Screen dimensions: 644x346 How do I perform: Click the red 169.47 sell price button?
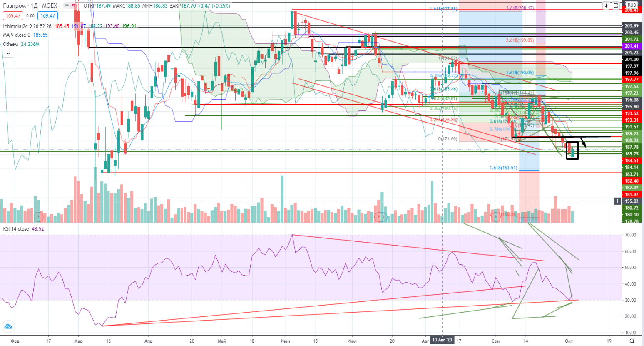[x=13, y=16]
